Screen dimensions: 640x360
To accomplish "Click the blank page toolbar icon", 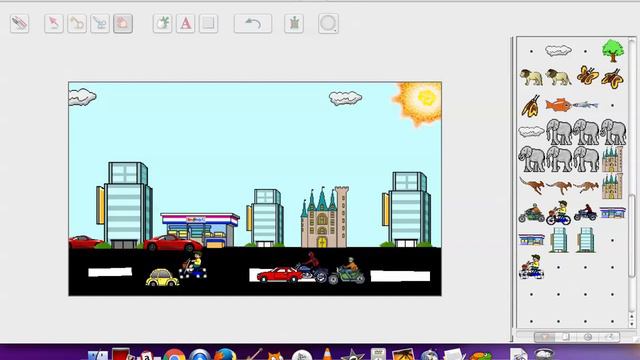I will (x=208, y=23).
